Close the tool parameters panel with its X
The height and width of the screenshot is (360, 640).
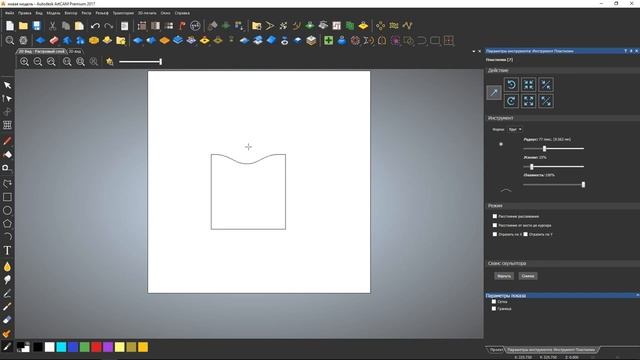coord(636,51)
